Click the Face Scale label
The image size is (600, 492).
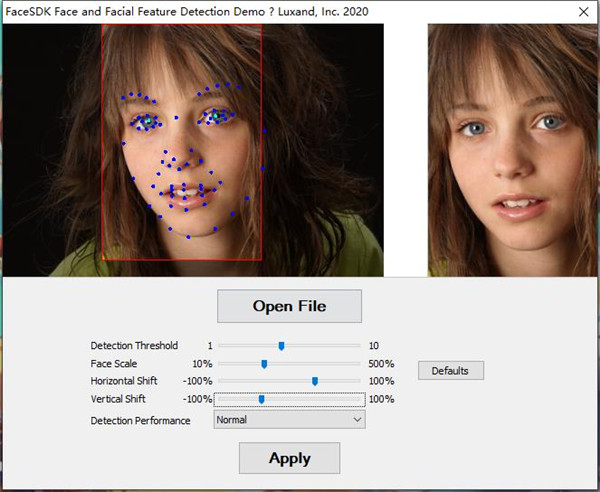pyautogui.click(x=114, y=364)
